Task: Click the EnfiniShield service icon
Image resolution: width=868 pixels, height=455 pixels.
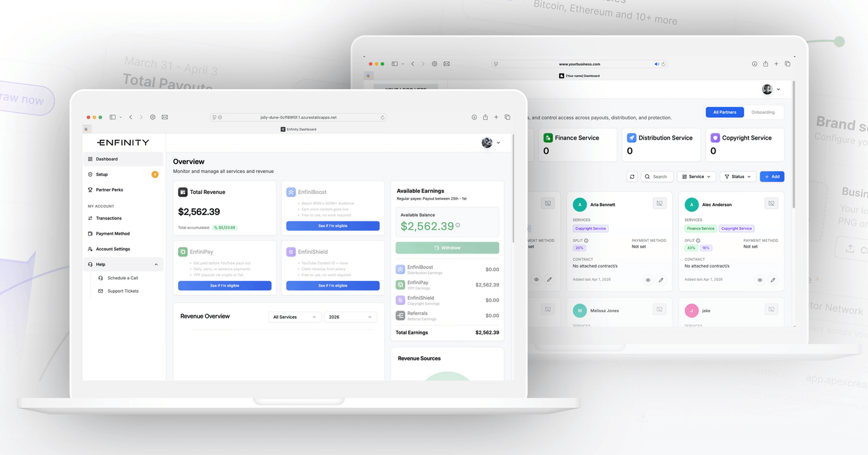Action: (291, 250)
